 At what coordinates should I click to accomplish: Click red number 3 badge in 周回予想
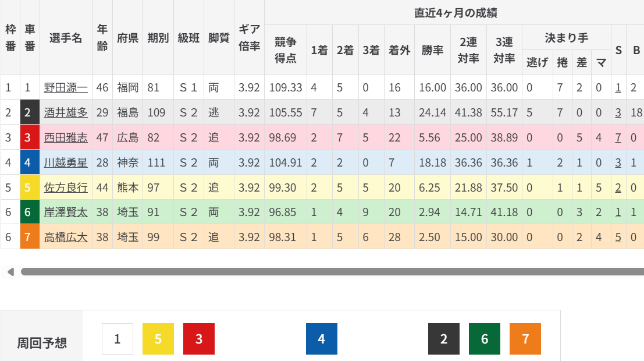[199, 339]
